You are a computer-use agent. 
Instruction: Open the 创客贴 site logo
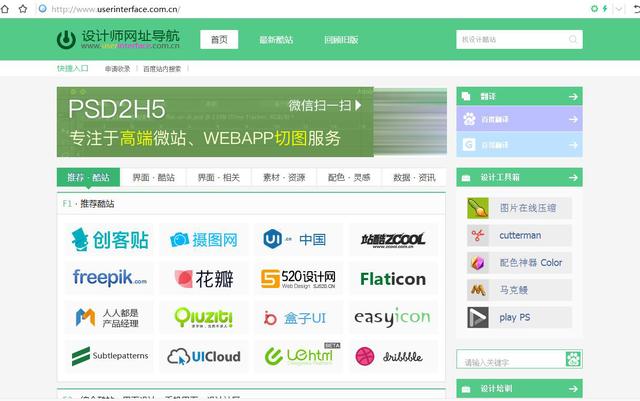click(x=109, y=239)
